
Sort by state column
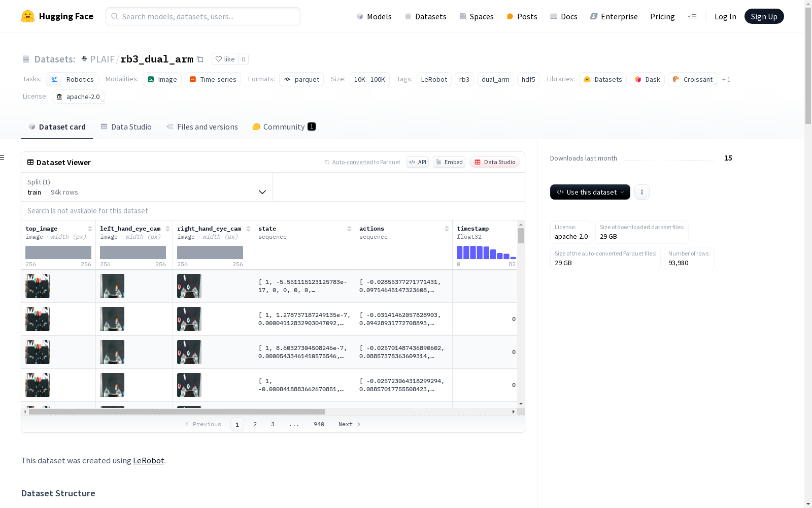(349, 229)
